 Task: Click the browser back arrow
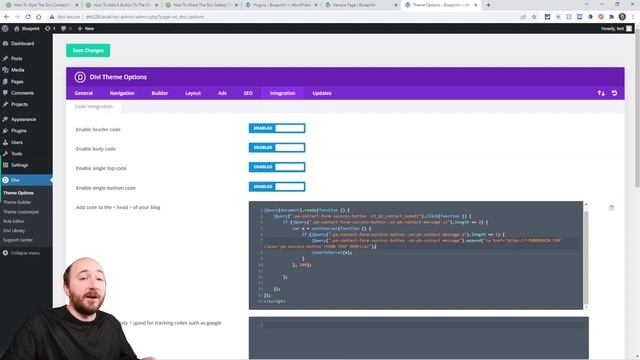[7, 17]
